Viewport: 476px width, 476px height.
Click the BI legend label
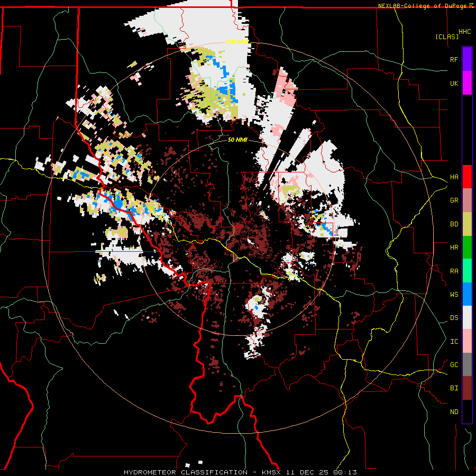coord(454,388)
